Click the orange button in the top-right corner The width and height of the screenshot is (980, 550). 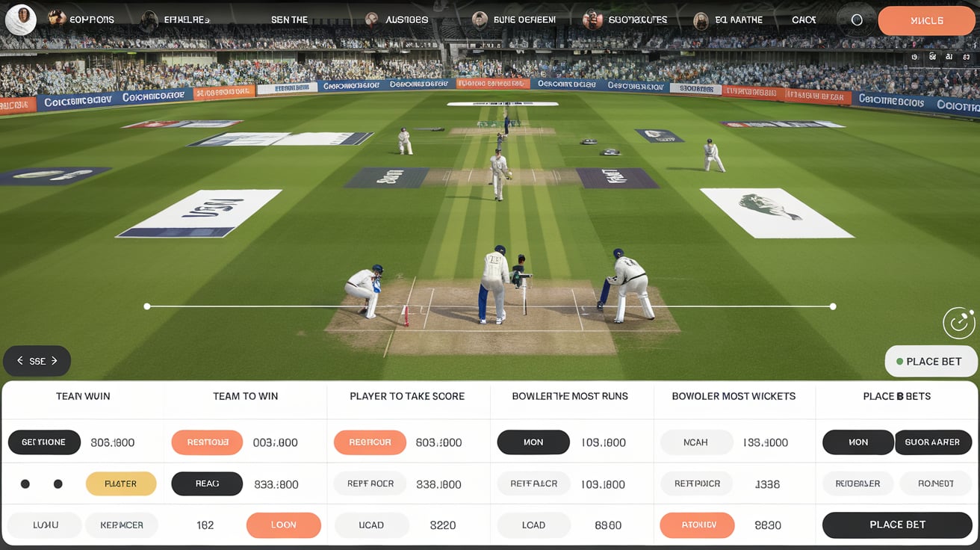926,21
